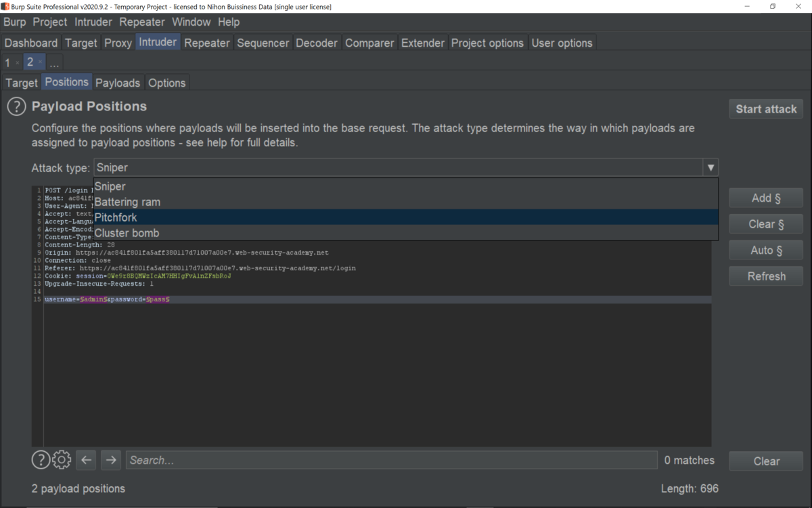Open the Intruder menu in menu bar

click(93, 22)
